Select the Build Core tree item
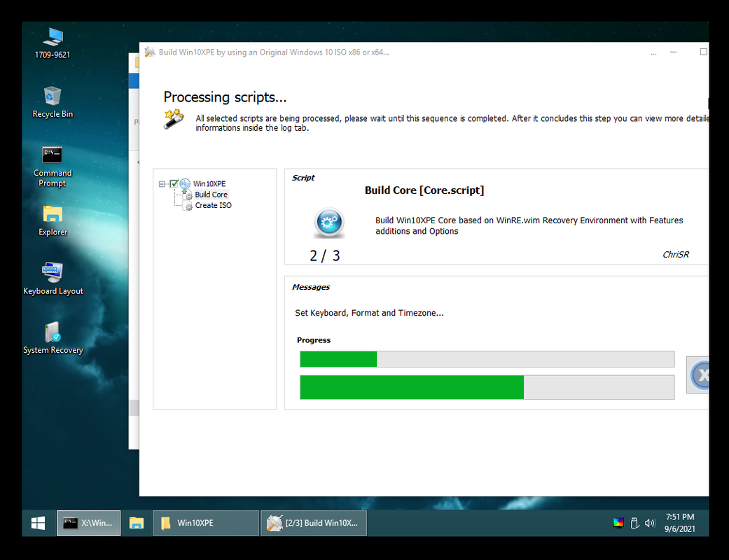The height and width of the screenshot is (560, 729). 211,195
